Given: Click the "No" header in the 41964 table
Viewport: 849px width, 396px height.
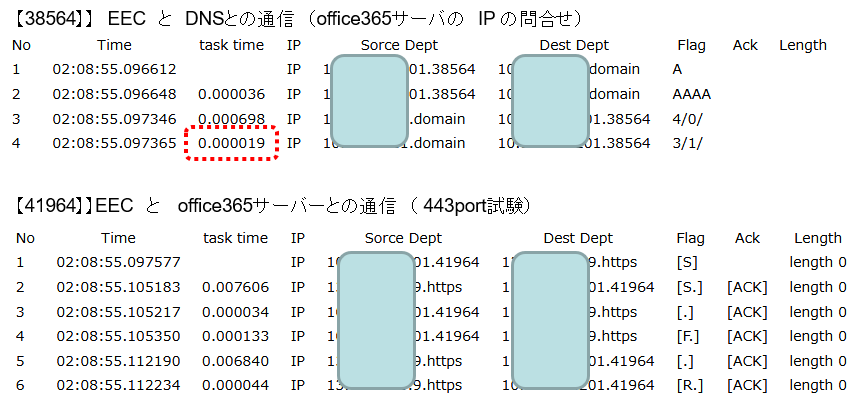Looking at the screenshot, I should coord(25,238).
